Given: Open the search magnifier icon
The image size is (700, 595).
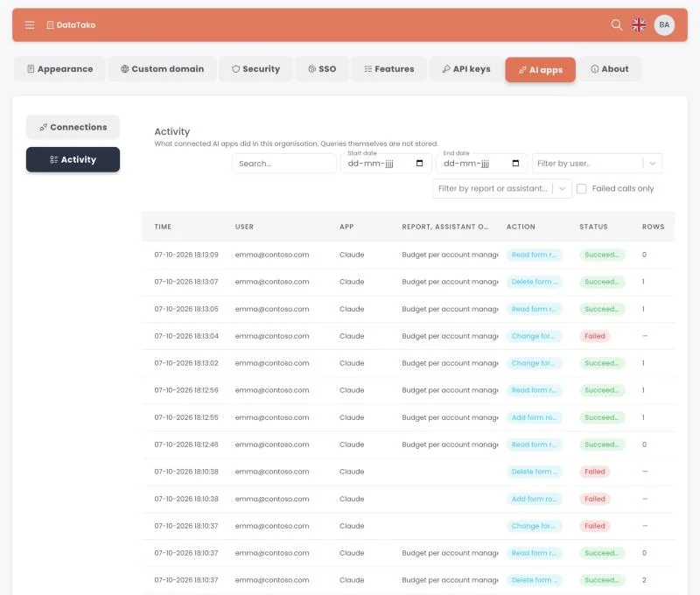Looking at the screenshot, I should [x=617, y=24].
